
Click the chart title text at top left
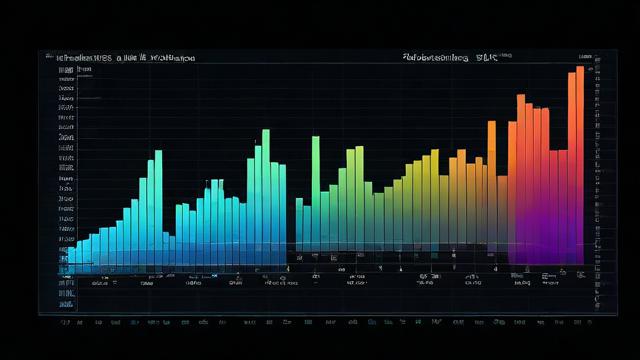126,58
